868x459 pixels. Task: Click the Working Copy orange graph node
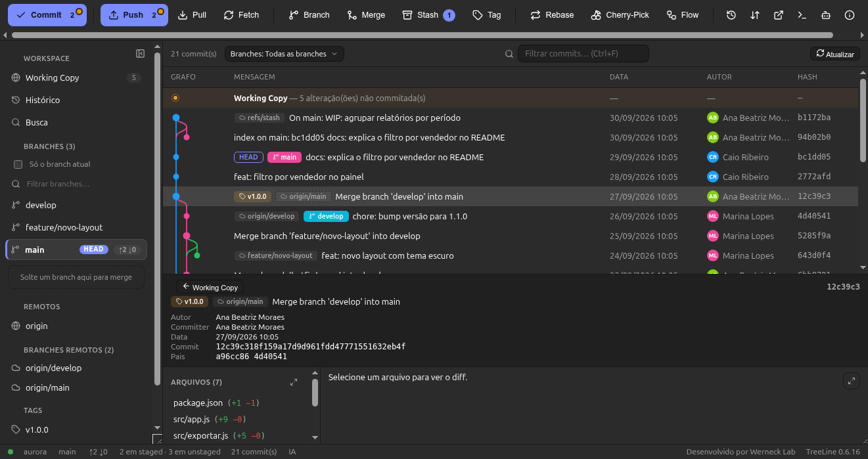coord(175,98)
